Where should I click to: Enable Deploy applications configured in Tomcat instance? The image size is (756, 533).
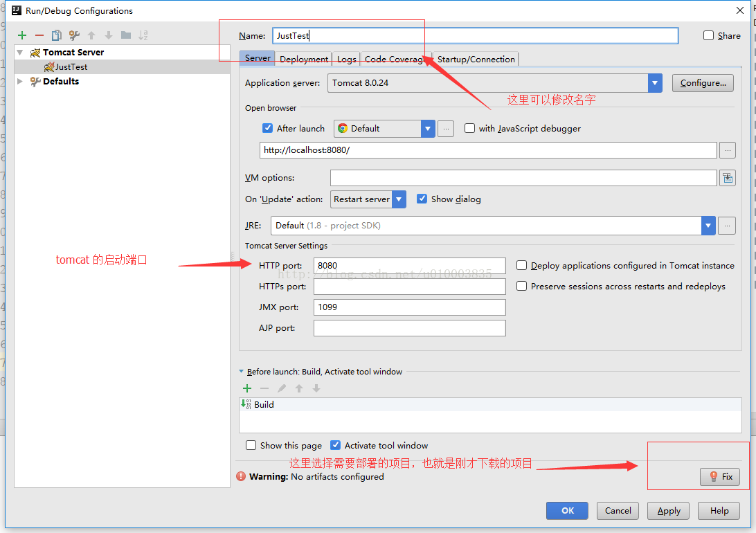click(522, 266)
